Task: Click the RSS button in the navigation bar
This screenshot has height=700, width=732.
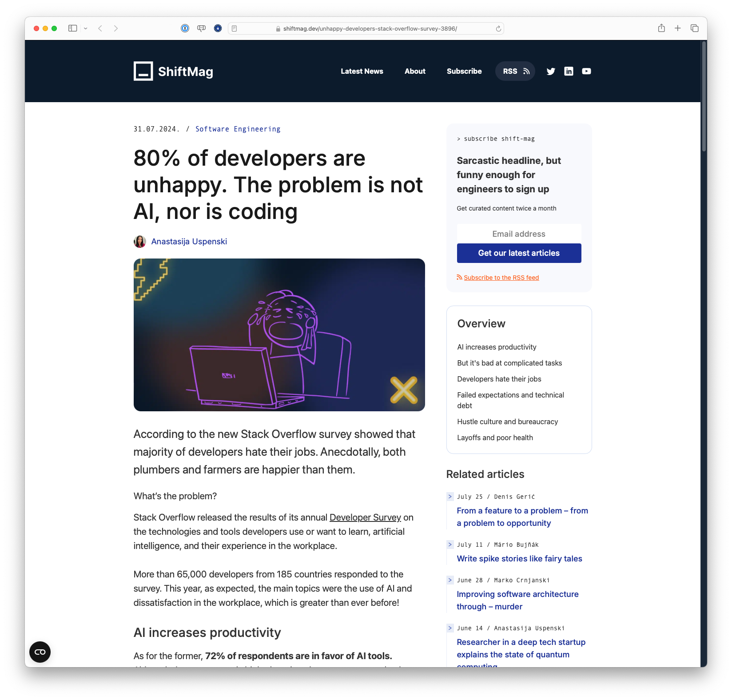Action: pos(515,71)
